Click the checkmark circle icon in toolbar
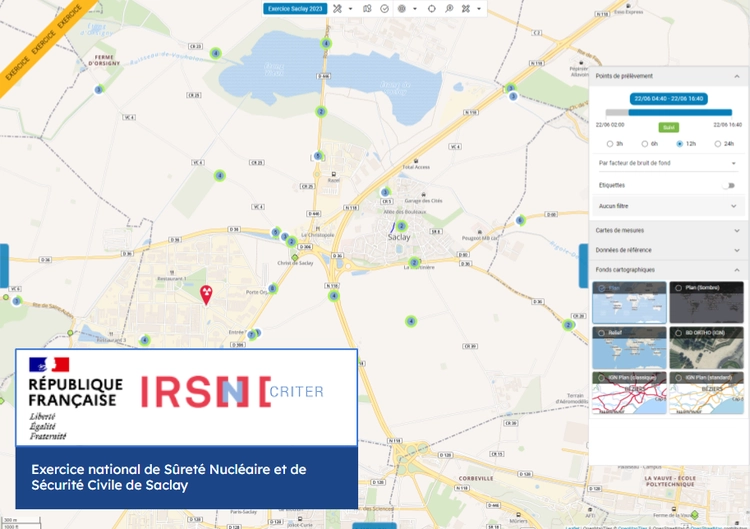Screen dimensions: 750x529 (384, 8)
